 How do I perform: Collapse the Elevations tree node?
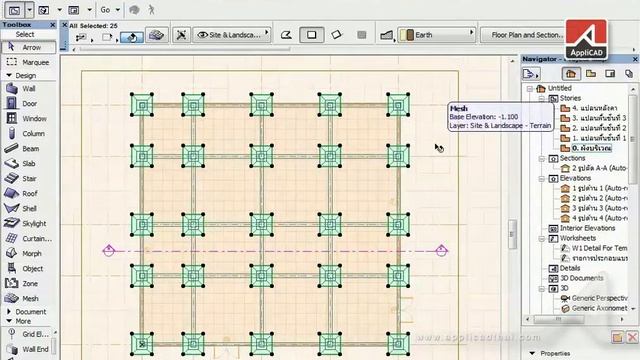pos(542,179)
